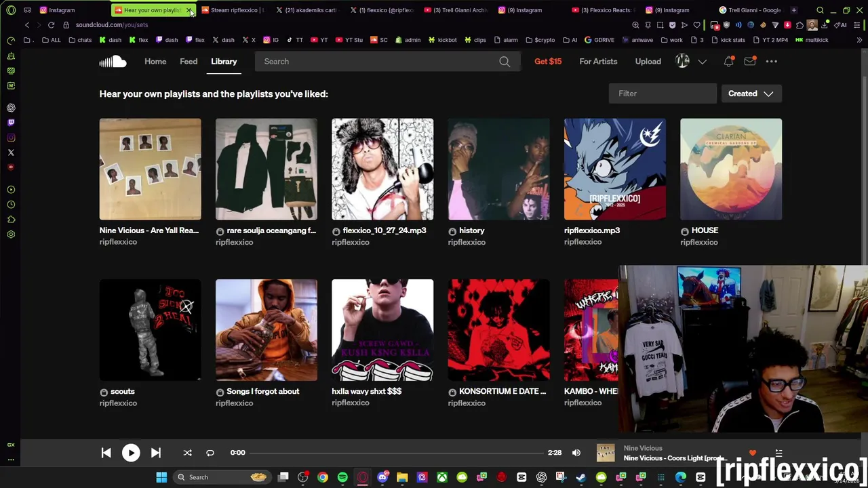The width and height of the screenshot is (868, 488).
Task: Open File Explorer from the taskbar
Action: 402,477
